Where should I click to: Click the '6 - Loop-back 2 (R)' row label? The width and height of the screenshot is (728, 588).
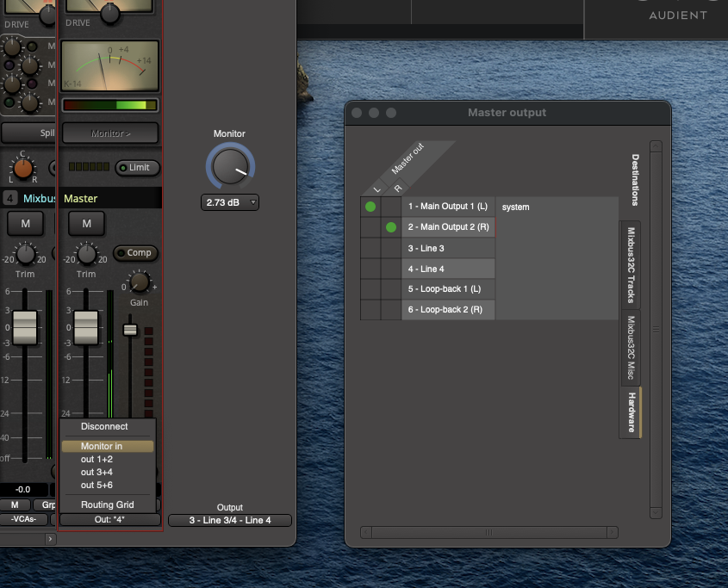click(448, 310)
